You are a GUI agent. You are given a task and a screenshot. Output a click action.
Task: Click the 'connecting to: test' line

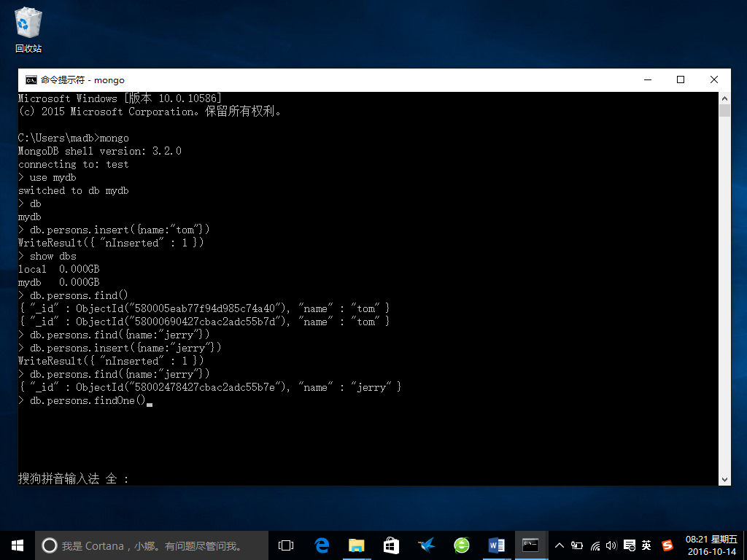tap(74, 164)
